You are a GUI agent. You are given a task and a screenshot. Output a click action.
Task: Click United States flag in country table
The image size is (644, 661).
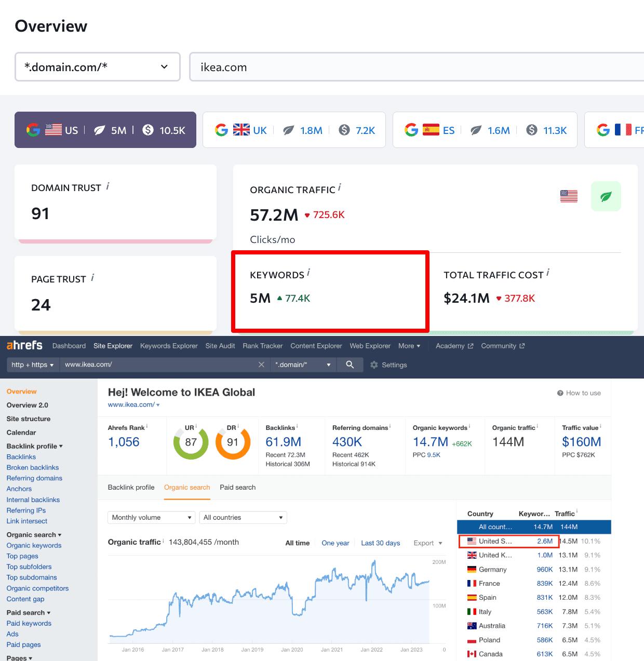pyautogui.click(x=472, y=541)
